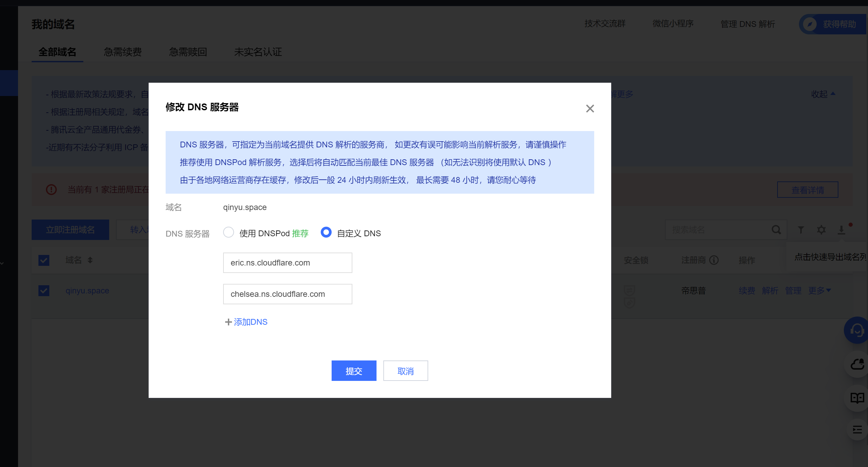The image size is (868, 467).
Task: Open the 未实名认证 tab
Action: [258, 52]
